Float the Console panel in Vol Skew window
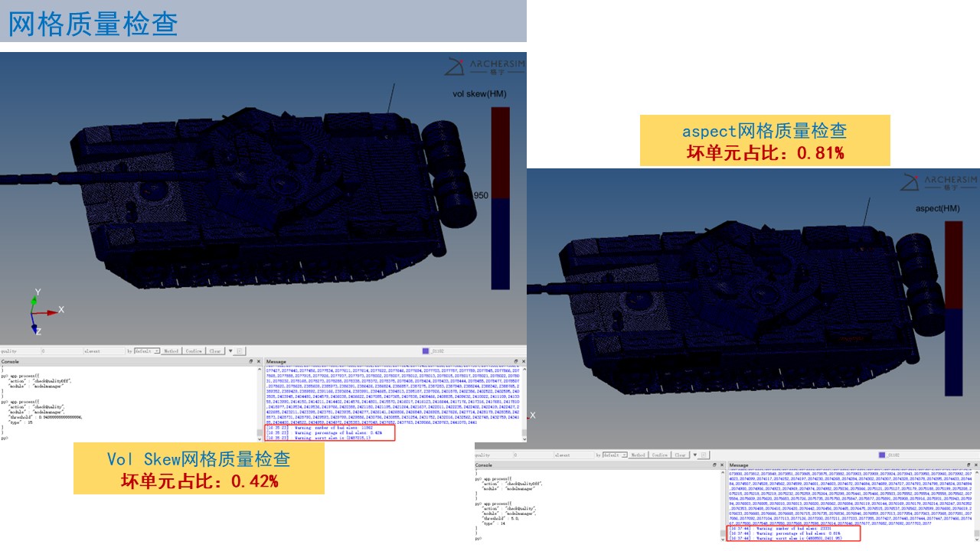Image resolution: width=980 pixels, height=551 pixels. coord(252,361)
